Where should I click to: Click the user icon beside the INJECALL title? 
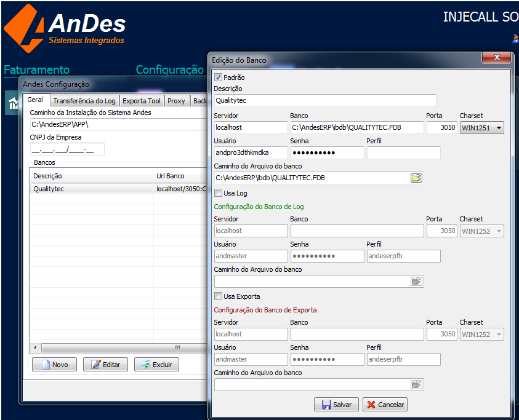515,39
